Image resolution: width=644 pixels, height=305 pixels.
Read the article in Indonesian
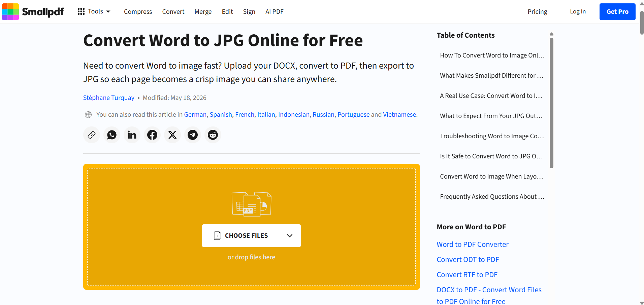click(x=294, y=115)
